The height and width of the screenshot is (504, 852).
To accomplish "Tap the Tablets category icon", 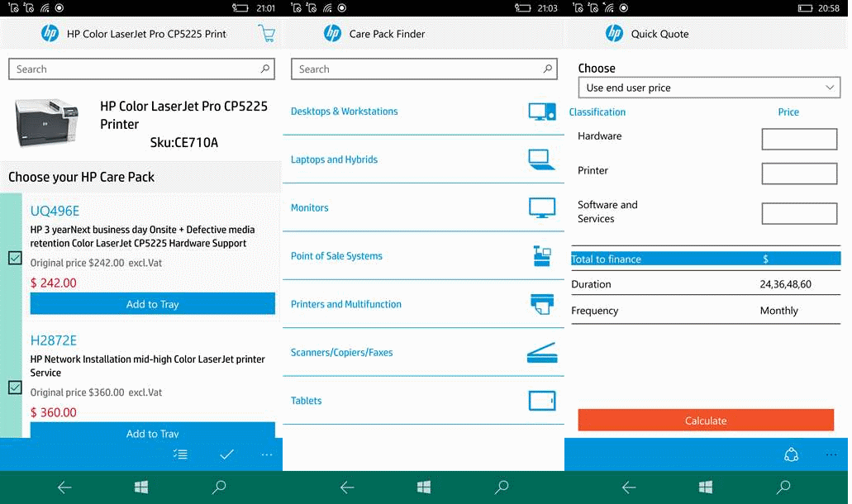I will tap(541, 400).
